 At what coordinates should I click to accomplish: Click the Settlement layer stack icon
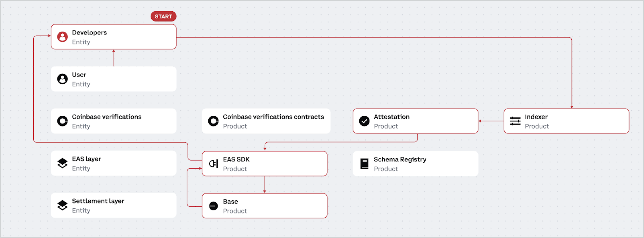[x=62, y=205]
